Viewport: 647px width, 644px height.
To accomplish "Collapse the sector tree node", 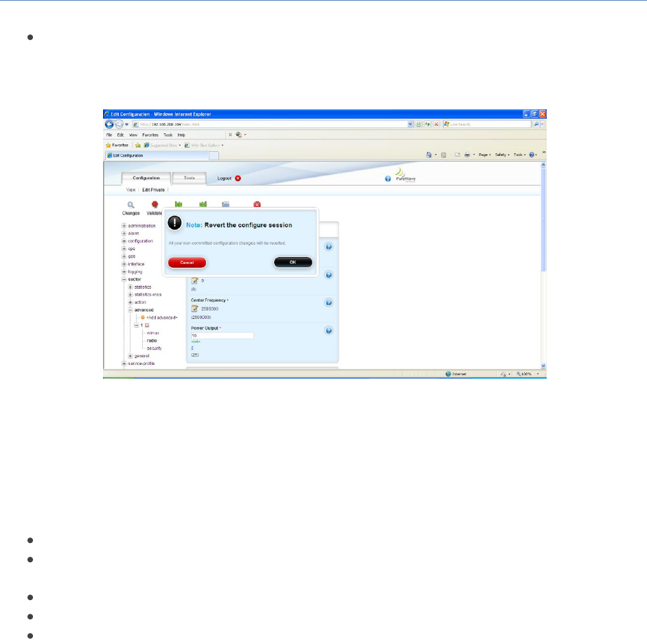I will (x=124, y=280).
